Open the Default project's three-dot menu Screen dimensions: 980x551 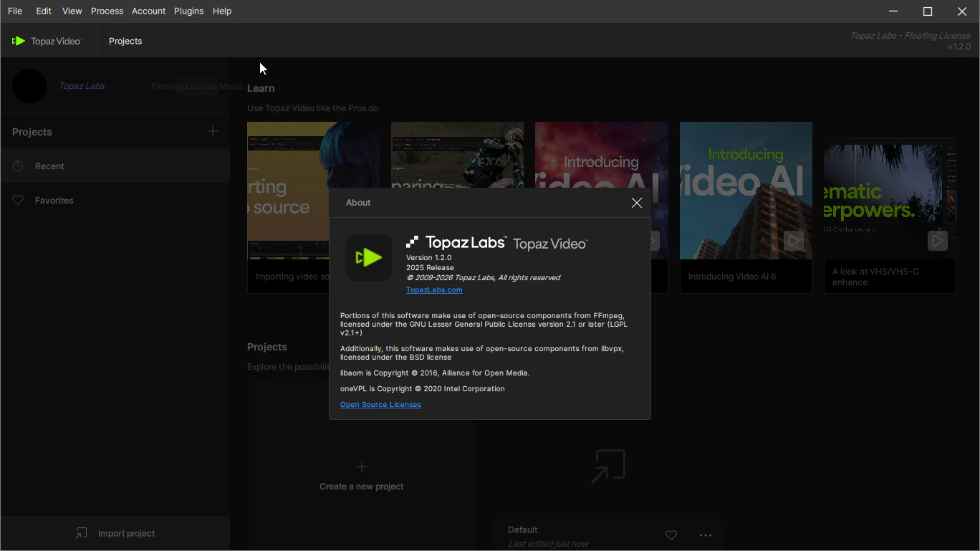(706, 535)
